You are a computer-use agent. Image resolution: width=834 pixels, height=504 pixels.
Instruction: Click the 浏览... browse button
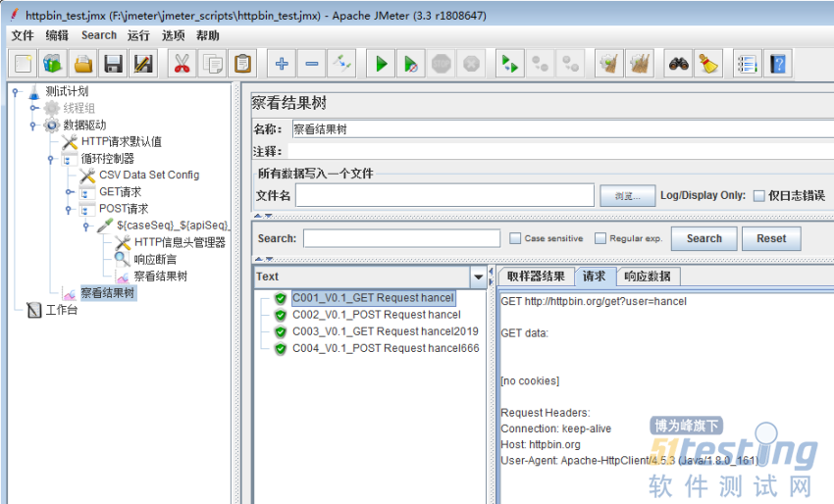(627, 196)
